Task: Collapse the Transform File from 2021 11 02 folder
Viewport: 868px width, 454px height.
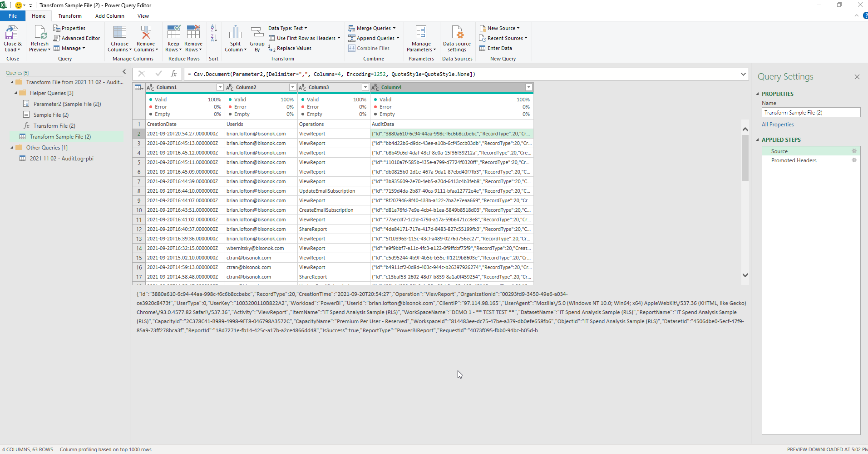Action: (12, 82)
